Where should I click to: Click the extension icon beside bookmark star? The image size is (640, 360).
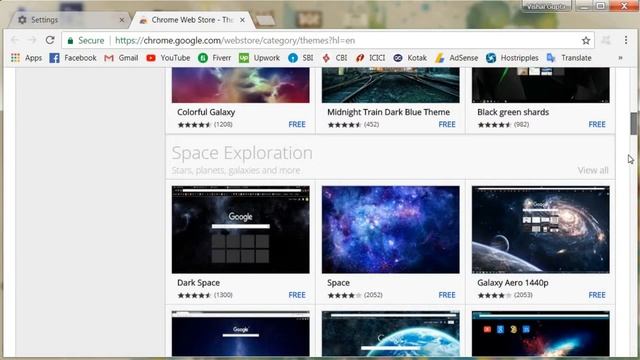point(606,40)
